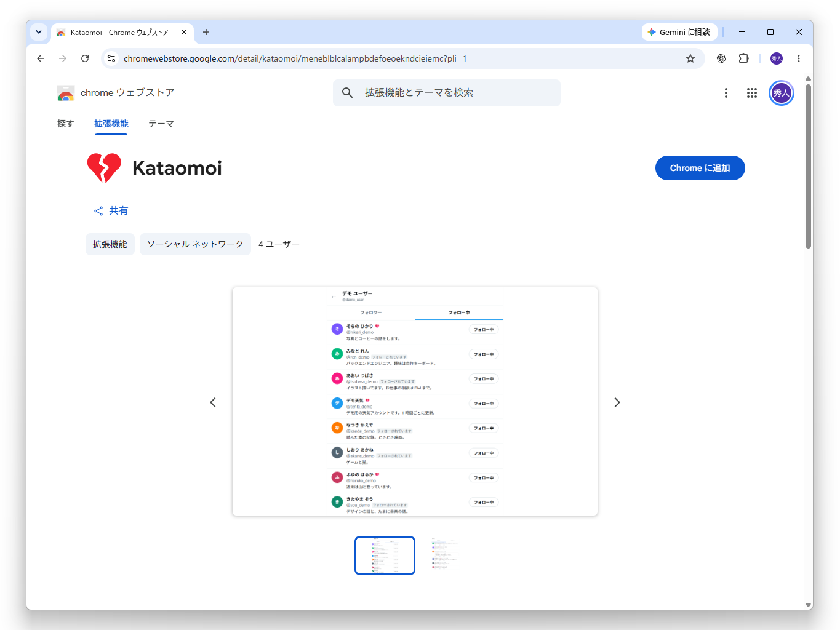The height and width of the screenshot is (630, 840).
Task: Add Kataomoi with Chrome に追加 button
Action: [700, 168]
